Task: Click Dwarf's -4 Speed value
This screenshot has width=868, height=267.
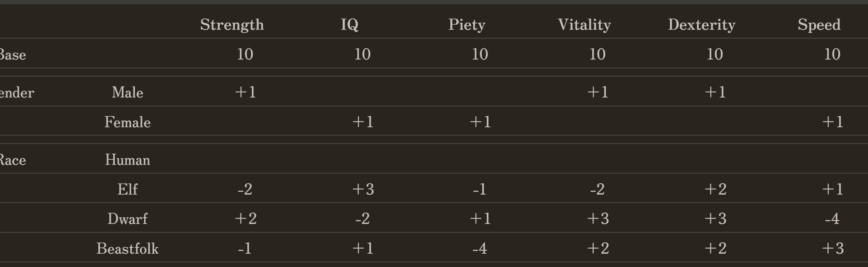Action: 832,219
